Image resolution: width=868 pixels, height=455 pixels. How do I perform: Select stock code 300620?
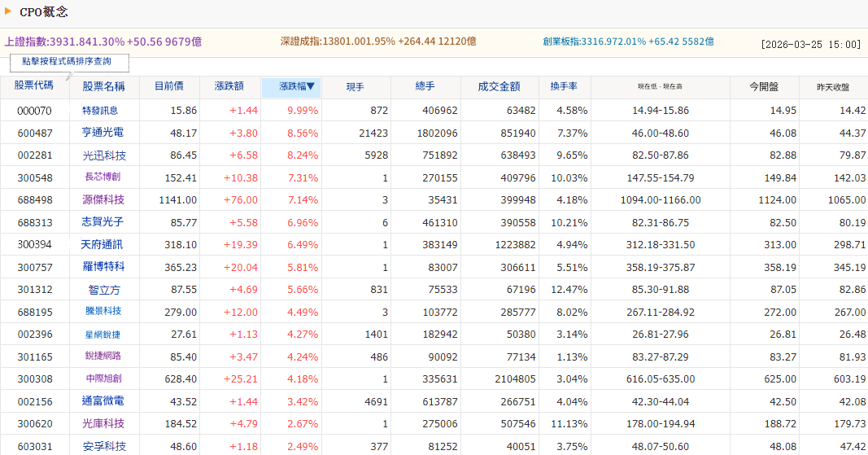(x=35, y=424)
